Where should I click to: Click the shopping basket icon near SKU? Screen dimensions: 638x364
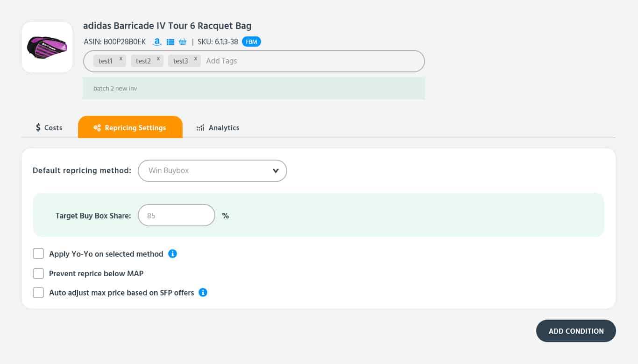pyautogui.click(x=183, y=42)
